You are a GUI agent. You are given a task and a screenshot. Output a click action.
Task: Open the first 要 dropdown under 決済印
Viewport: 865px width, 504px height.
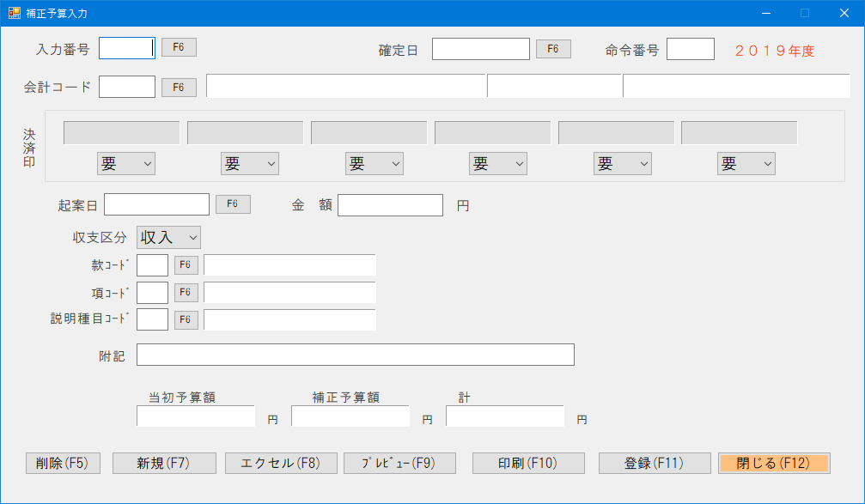tap(125, 163)
